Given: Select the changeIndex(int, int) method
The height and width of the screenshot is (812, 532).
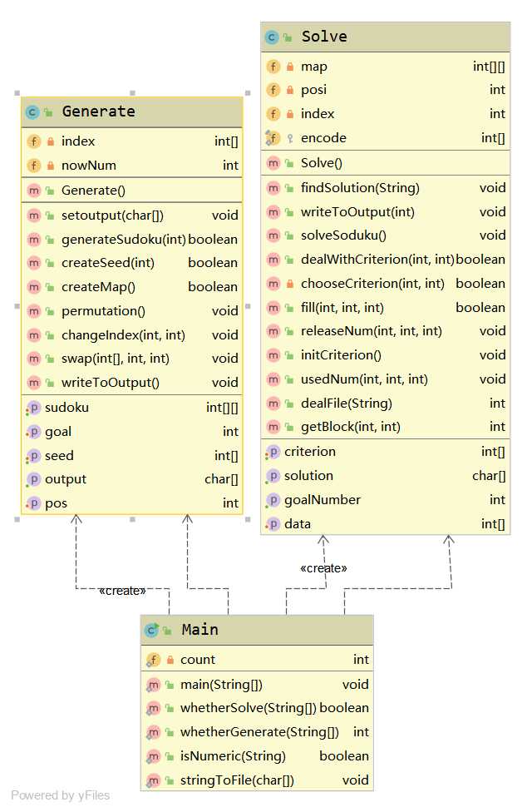Looking at the screenshot, I should click(x=132, y=335).
